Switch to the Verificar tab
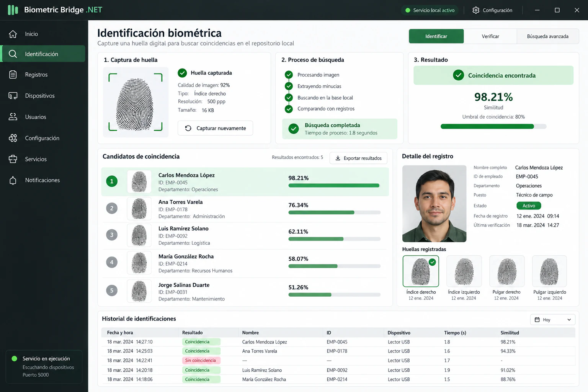 tap(490, 36)
